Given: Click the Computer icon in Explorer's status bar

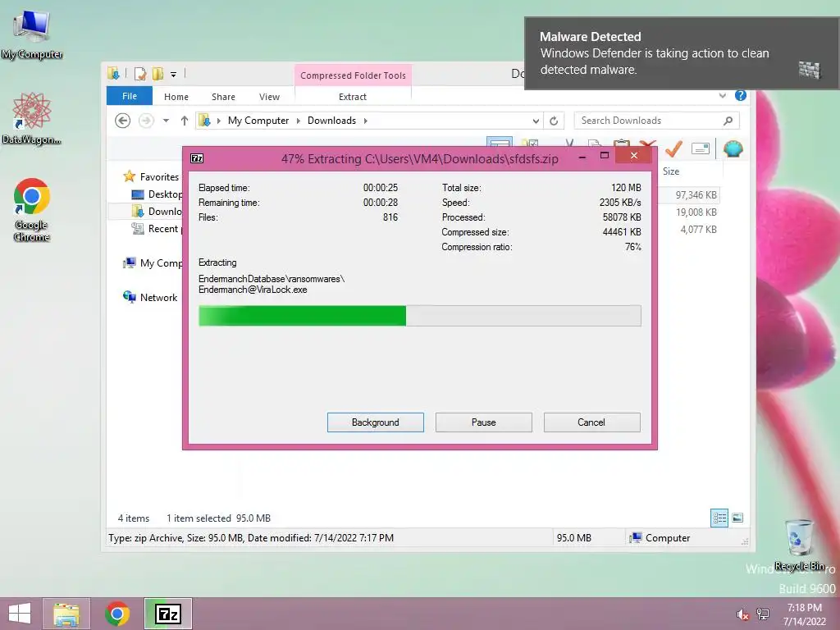Looking at the screenshot, I should [x=637, y=537].
